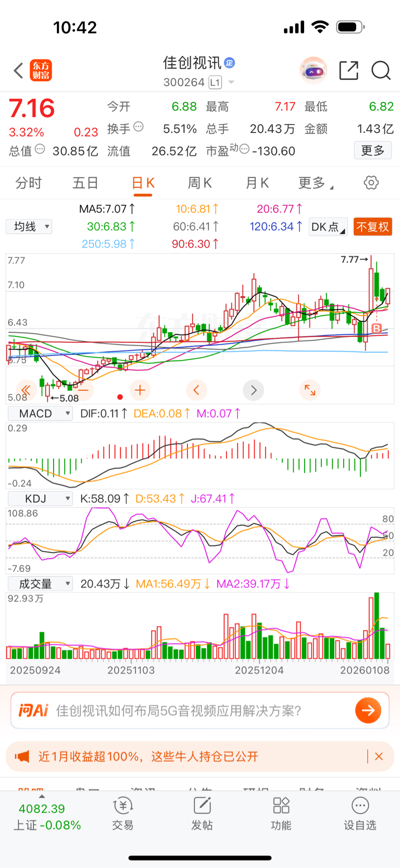This screenshot has height=868, width=400.
Task: Tap the 总值 info smiley icon
Action: point(40,149)
